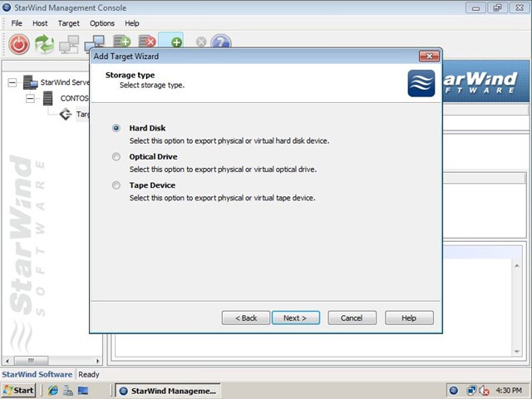Click the StarWind wave logo in wizard
The width and height of the screenshot is (532, 399).
coord(421,83)
